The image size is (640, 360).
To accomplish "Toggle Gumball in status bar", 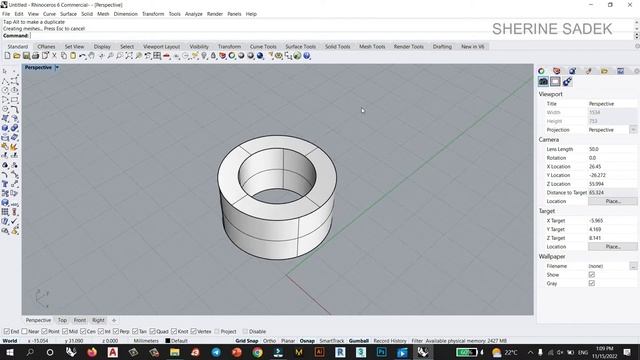I will tap(359, 341).
